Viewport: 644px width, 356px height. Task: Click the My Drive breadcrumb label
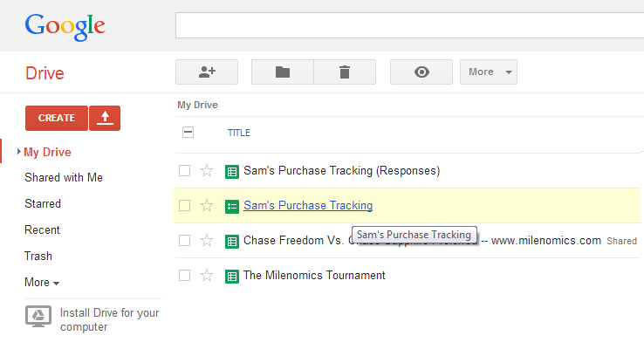[x=197, y=105]
